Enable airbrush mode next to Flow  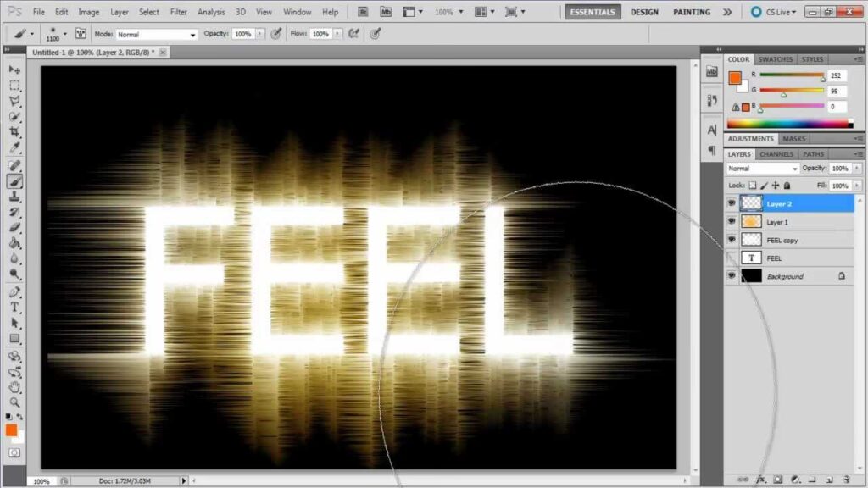click(x=353, y=34)
